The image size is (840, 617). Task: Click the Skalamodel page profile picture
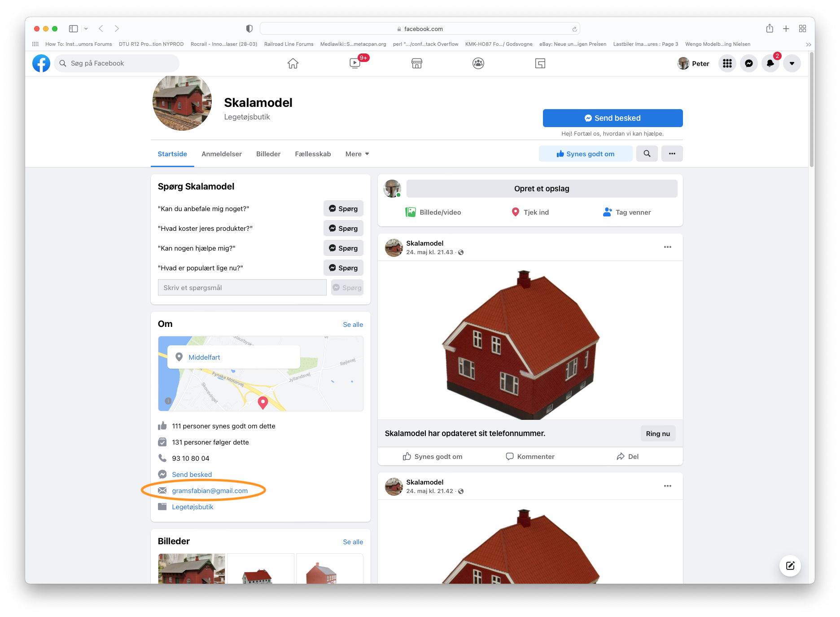pos(182,103)
